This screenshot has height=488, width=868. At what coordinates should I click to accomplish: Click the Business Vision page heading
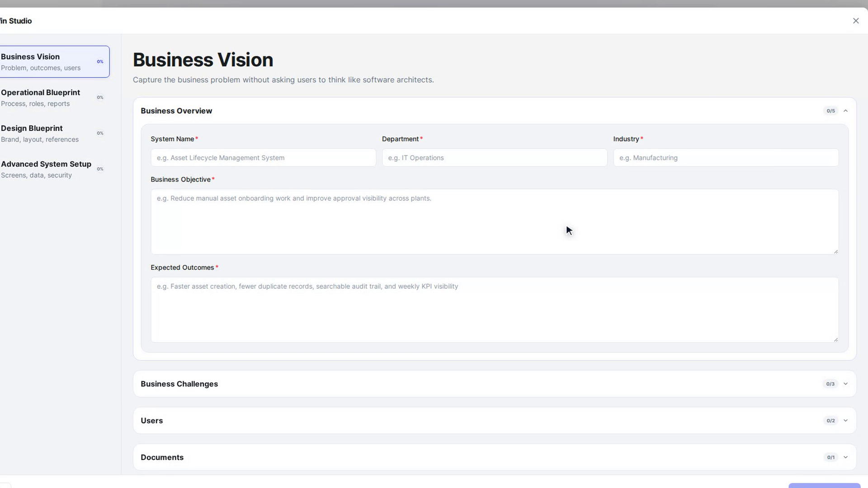pos(203,60)
